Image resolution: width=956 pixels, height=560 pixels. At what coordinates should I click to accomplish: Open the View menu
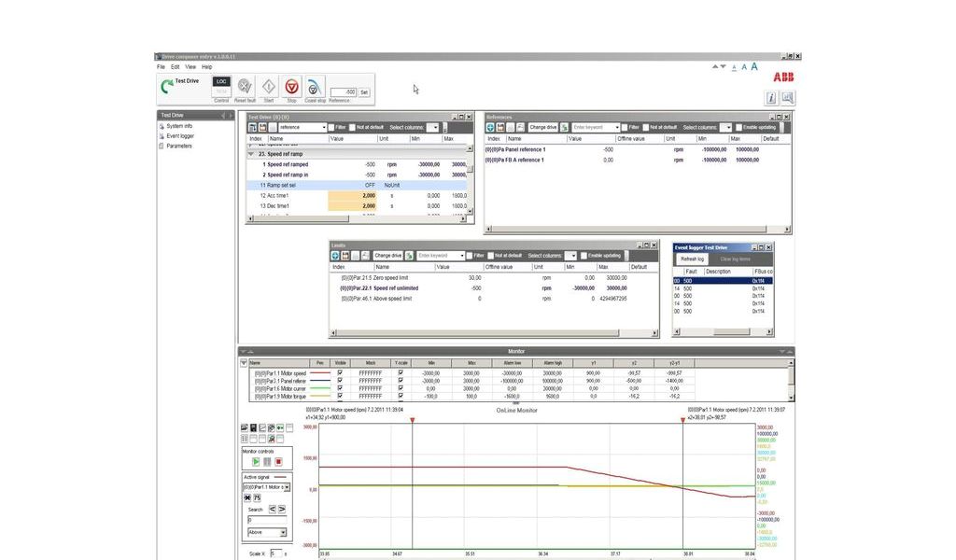(x=190, y=67)
